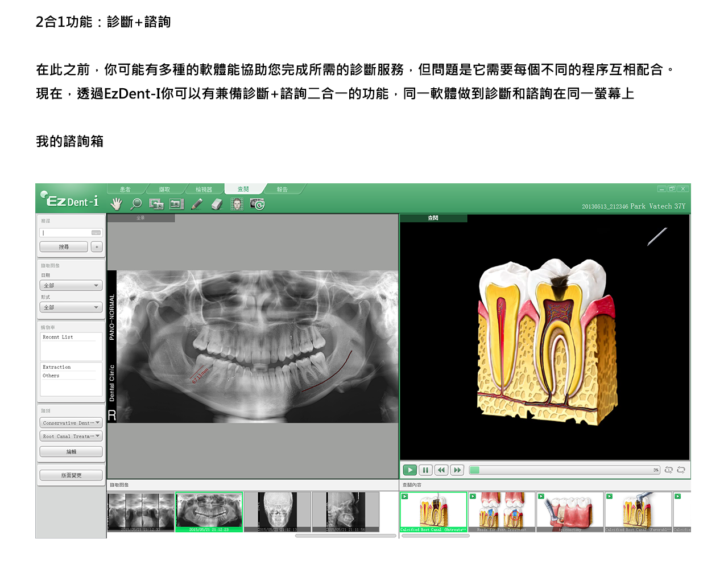Screen dimensions: 728x576
Task: Switch to the 報告 tab
Action: (x=282, y=190)
